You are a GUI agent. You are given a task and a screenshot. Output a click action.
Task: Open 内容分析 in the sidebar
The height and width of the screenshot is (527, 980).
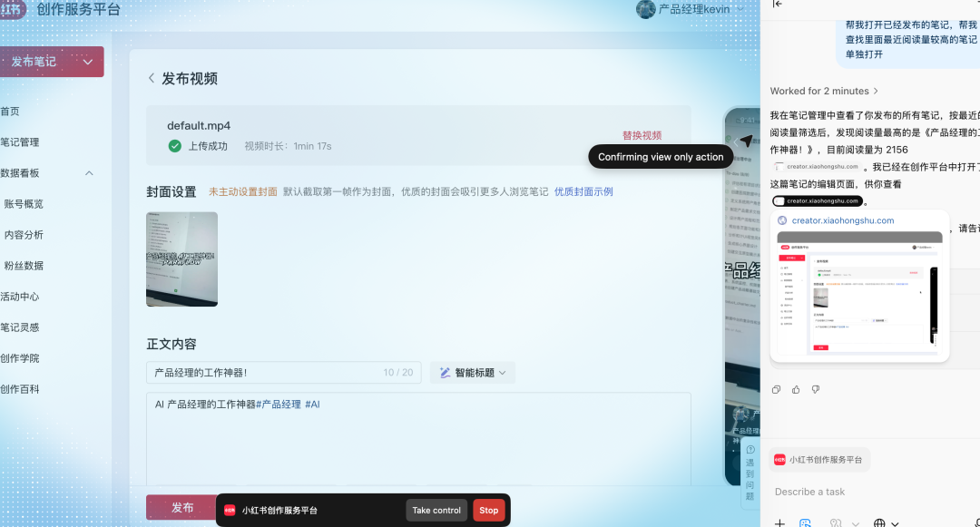[x=24, y=235]
